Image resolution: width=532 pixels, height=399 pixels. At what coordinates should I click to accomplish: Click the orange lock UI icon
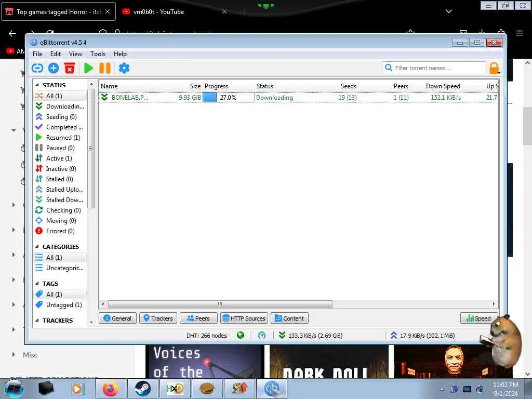(494, 68)
